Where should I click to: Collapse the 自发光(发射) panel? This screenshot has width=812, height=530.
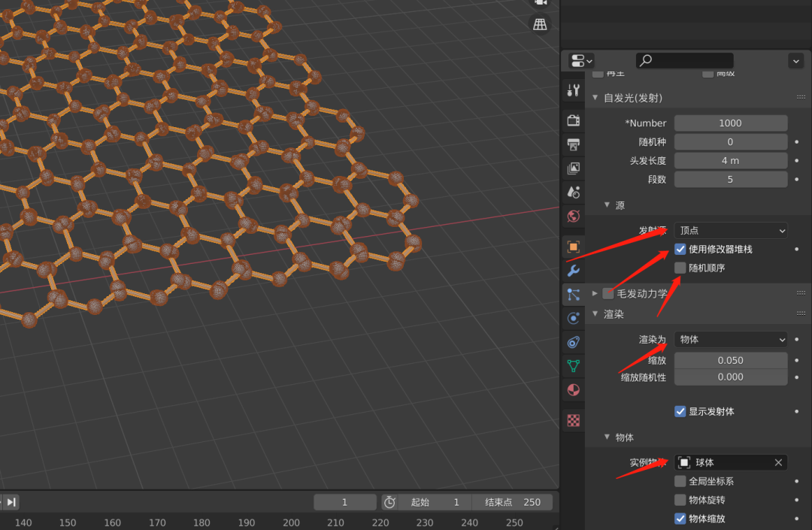click(x=595, y=97)
